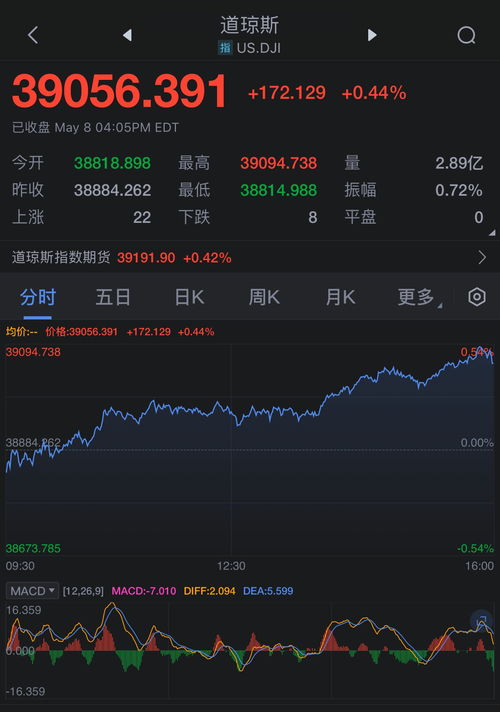
Task: Tap the 16:00 time axis label
Action: (479, 566)
